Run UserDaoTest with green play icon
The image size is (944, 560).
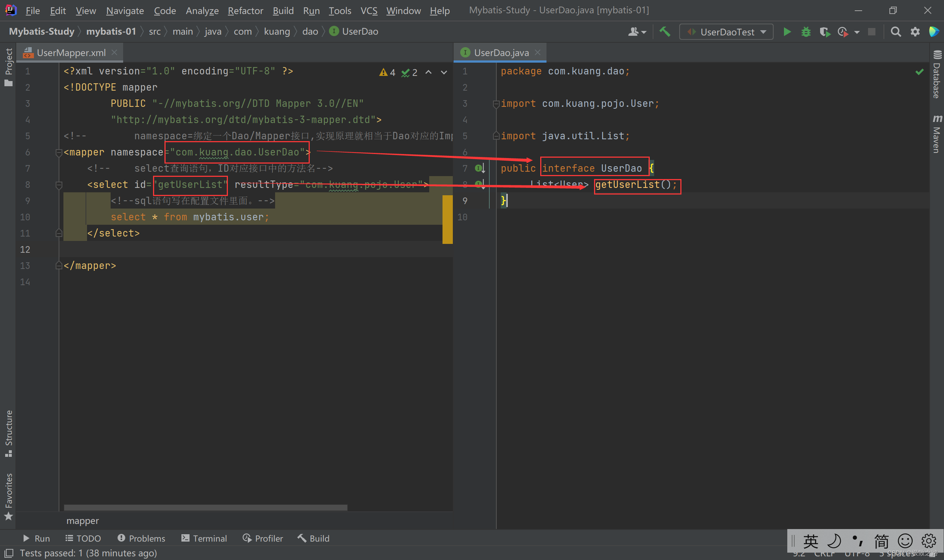point(787,32)
